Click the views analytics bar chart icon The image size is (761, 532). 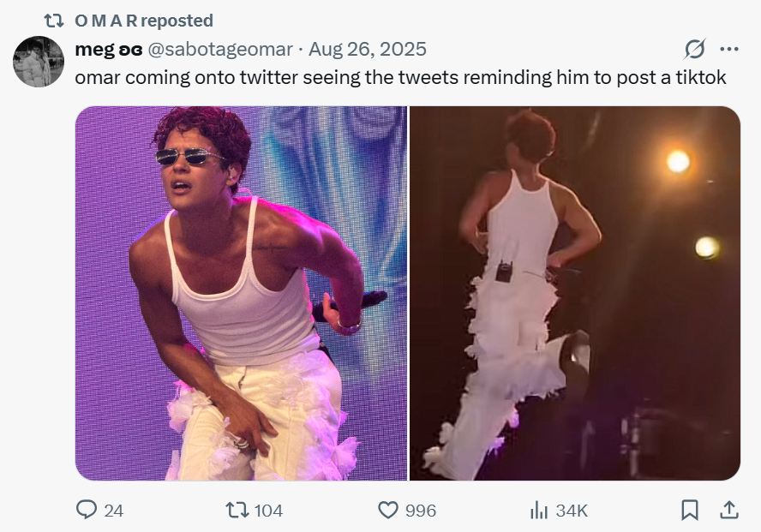539,510
